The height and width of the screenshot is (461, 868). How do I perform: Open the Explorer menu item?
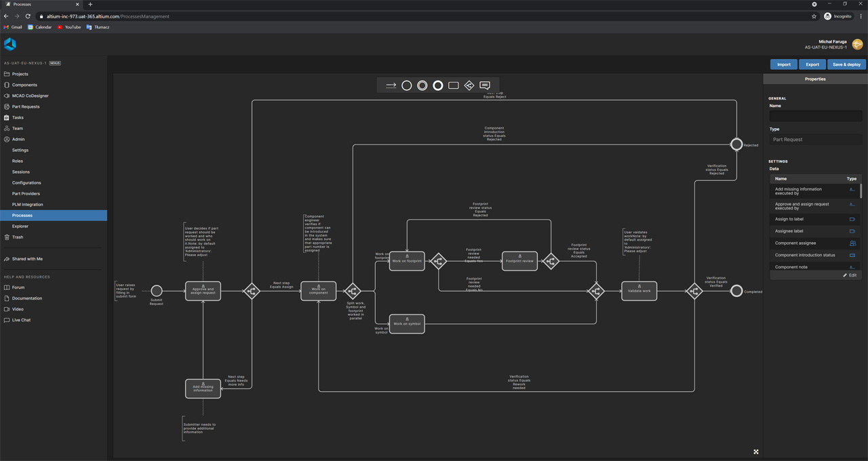click(x=20, y=226)
